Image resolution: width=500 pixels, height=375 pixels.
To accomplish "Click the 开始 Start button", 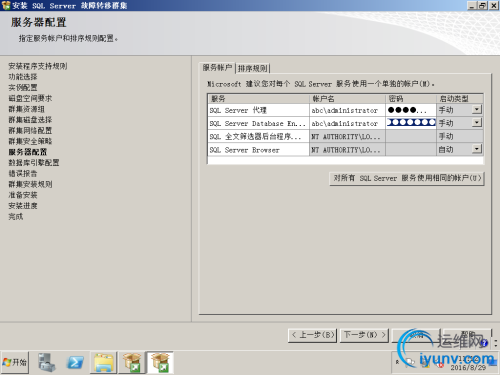I will [15, 362].
